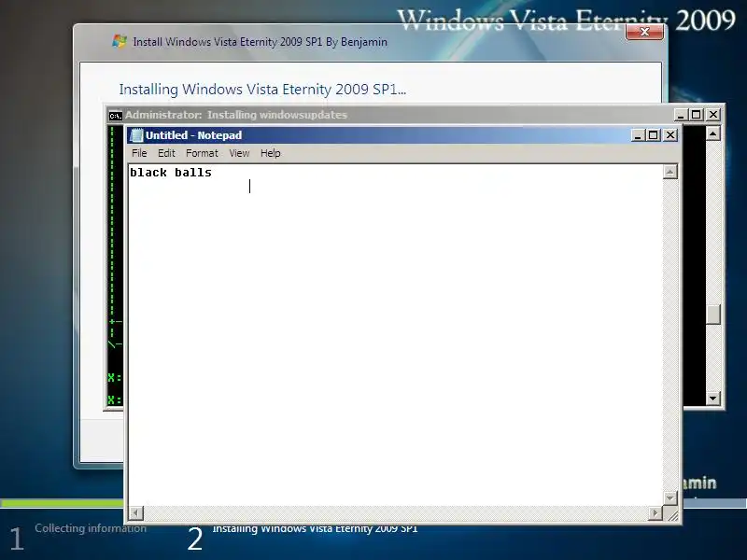Click Notepad horizontal scrollbar right arrow
Image resolution: width=747 pixels, height=560 pixels.
coord(655,512)
